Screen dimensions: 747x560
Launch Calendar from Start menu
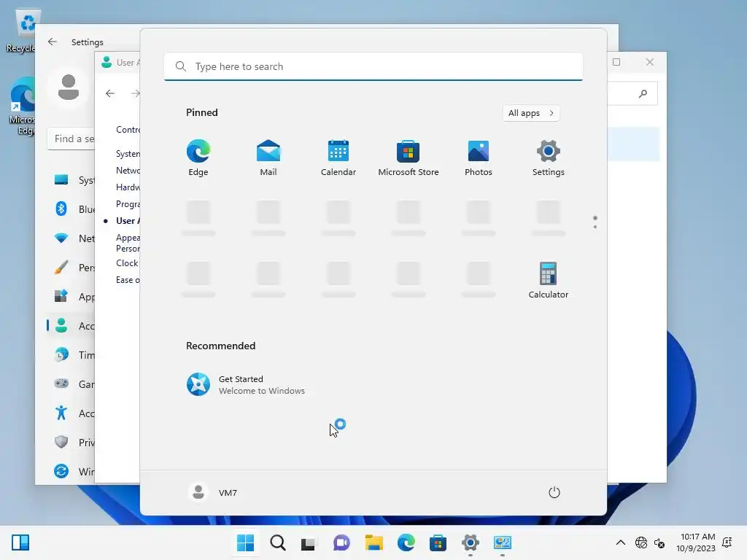click(x=338, y=157)
